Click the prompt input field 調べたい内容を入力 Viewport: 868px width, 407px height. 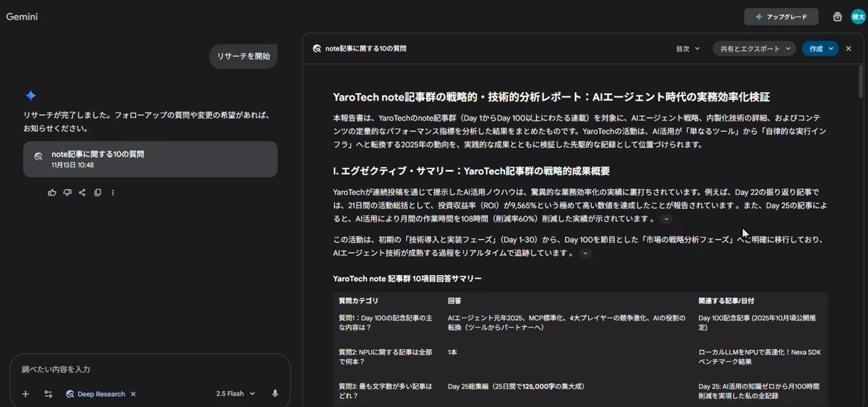tap(150, 369)
